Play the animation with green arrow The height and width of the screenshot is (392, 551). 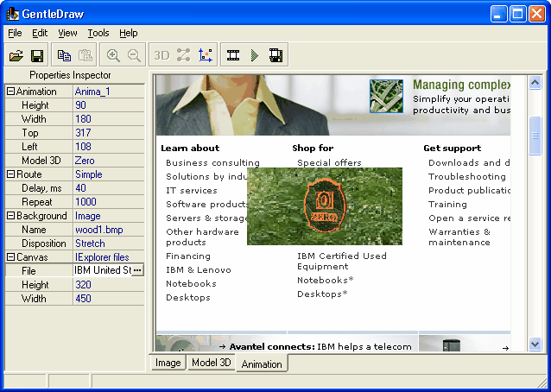pyautogui.click(x=255, y=55)
